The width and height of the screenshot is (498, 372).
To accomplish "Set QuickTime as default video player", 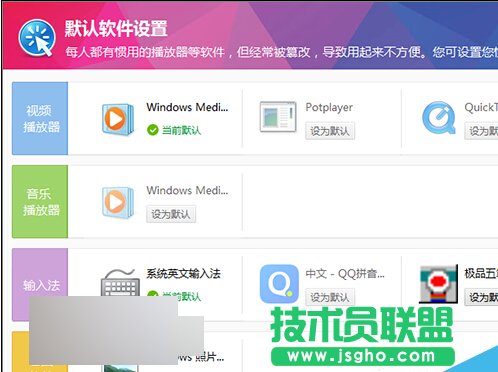I will tap(481, 131).
